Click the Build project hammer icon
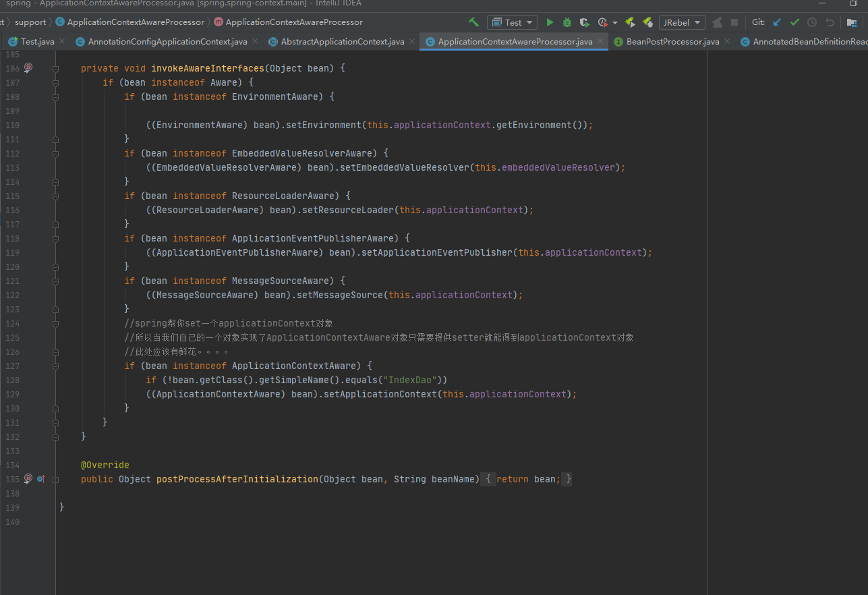868x595 pixels. click(x=474, y=22)
